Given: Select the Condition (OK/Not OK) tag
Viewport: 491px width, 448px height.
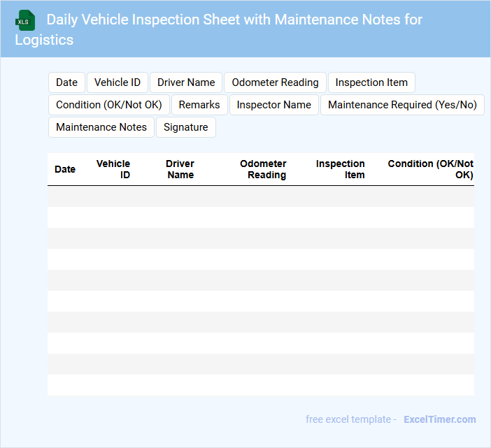Looking at the screenshot, I should [109, 105].
